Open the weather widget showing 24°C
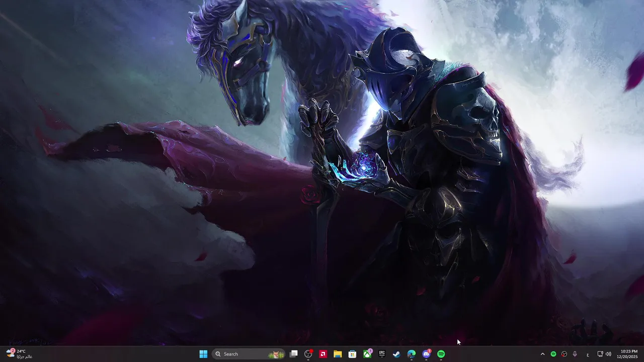Image resolution: width=644 pixels, height=362 pixels. 19,353
